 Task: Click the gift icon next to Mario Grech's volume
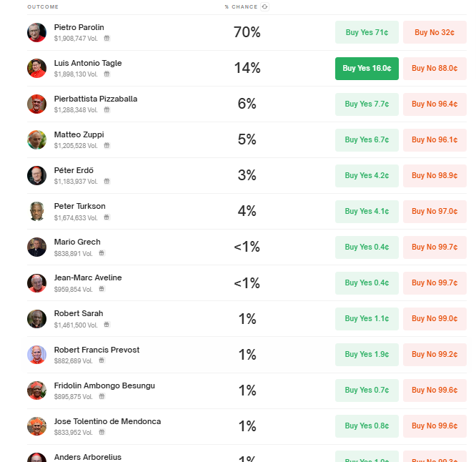101,253
